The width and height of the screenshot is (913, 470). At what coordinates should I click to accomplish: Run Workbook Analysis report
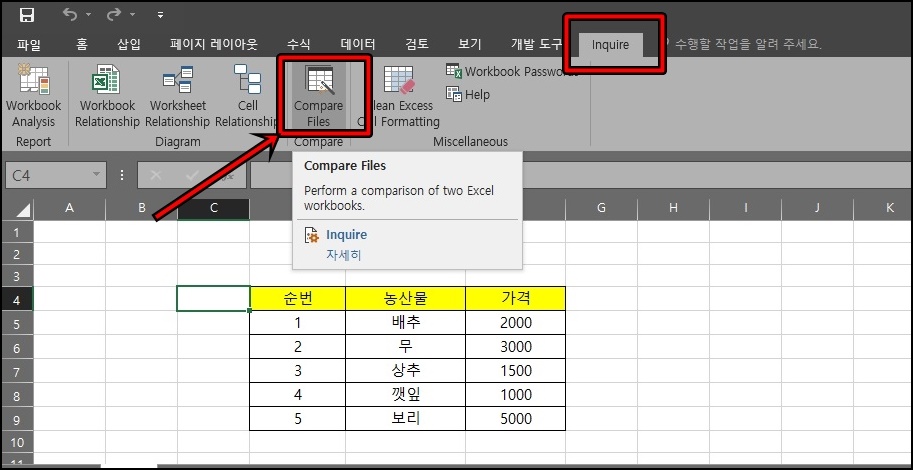pyautogui.click(x=33, y=96)
